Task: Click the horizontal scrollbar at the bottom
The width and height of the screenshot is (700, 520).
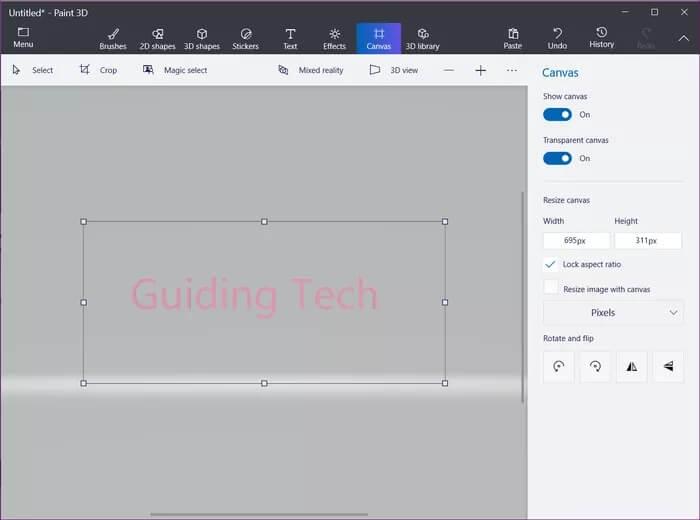Action: tap(259, 514)
